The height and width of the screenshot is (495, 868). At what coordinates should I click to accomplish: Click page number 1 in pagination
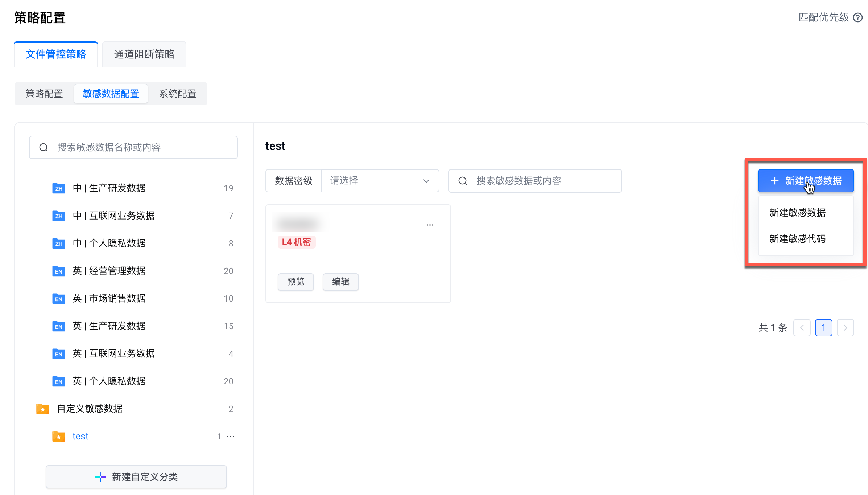click(x=824, y=328)
